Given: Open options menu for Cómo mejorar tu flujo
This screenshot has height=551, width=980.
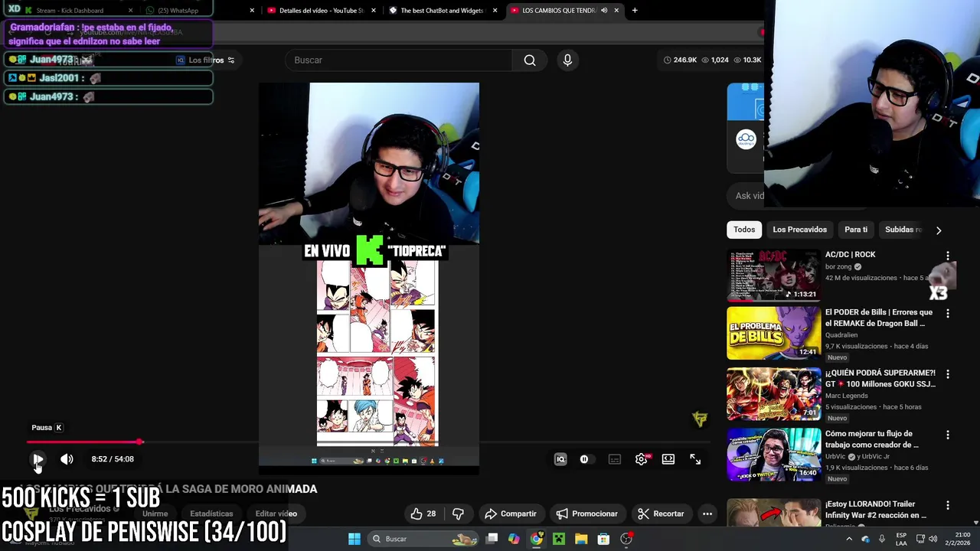Looking at the screenshot, I should [948, 435].
